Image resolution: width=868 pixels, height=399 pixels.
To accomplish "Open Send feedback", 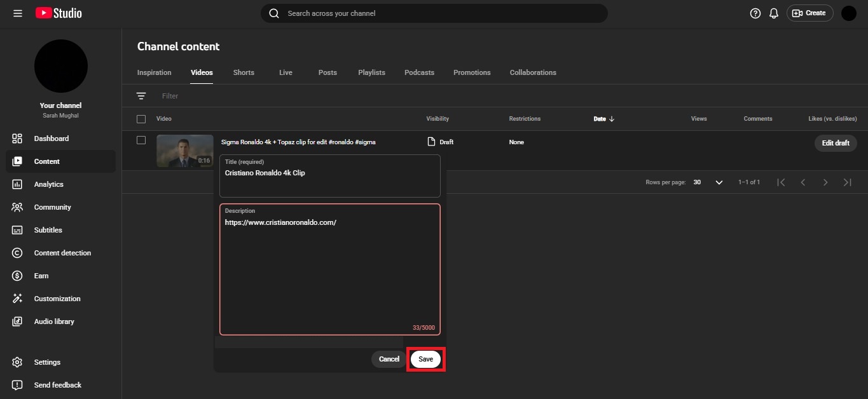I will tap(58, 385).
